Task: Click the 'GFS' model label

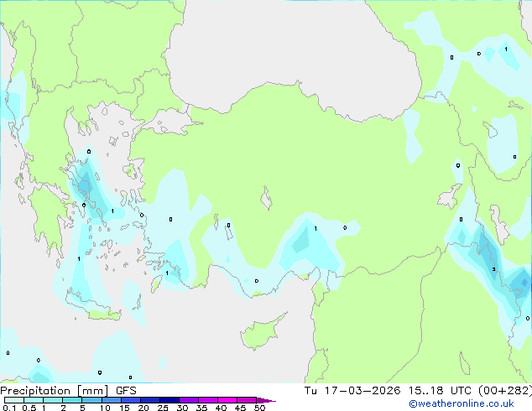Action: [x=126, y=391]
